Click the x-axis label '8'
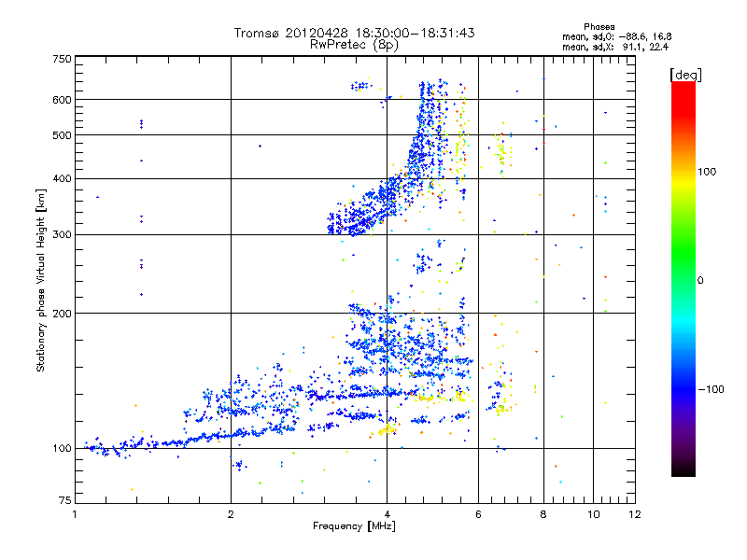The width and height of the screenshot is (747, 560). click(x=543, y=515)
